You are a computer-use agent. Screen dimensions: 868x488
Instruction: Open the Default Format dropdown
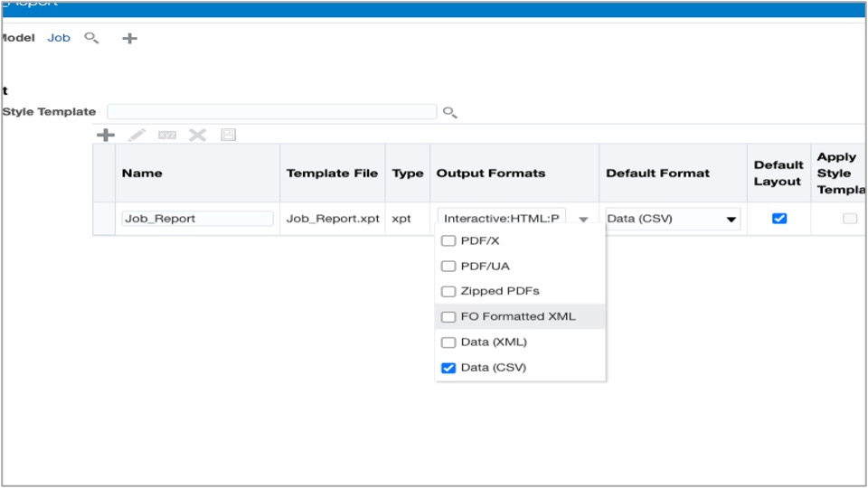[x=731, y=219]
